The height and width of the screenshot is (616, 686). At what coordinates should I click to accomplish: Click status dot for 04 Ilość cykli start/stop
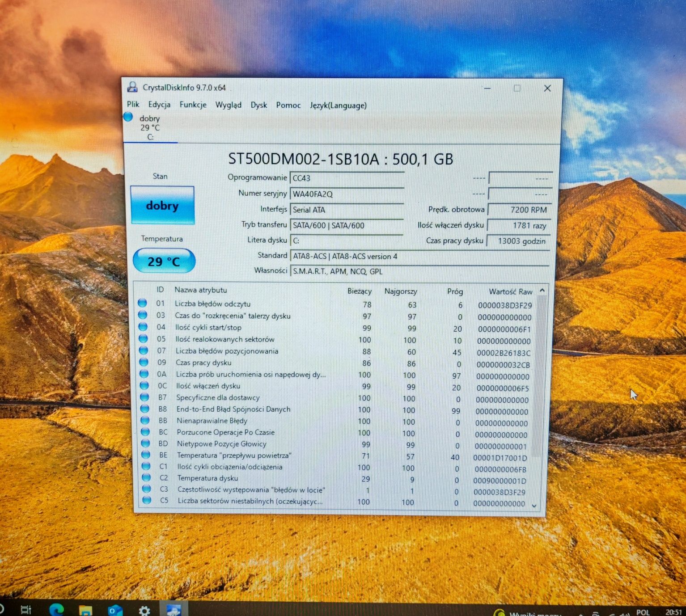(143, 327)
